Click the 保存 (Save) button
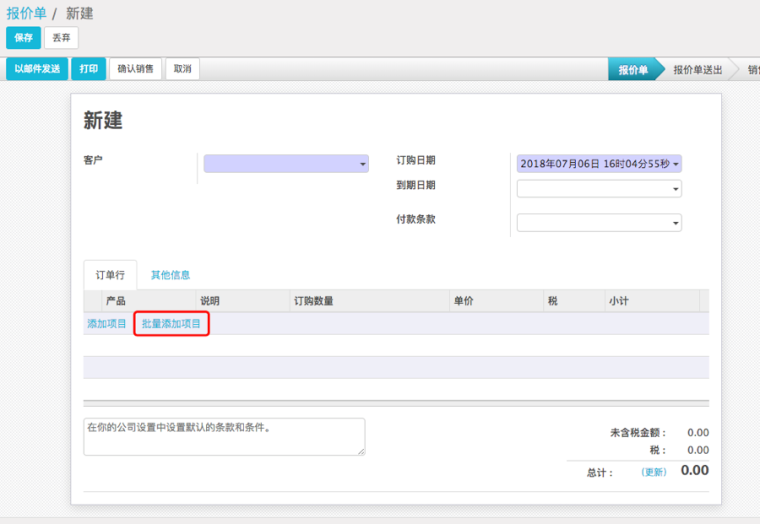This screenshot has width=760, height=524. [23, 38]
